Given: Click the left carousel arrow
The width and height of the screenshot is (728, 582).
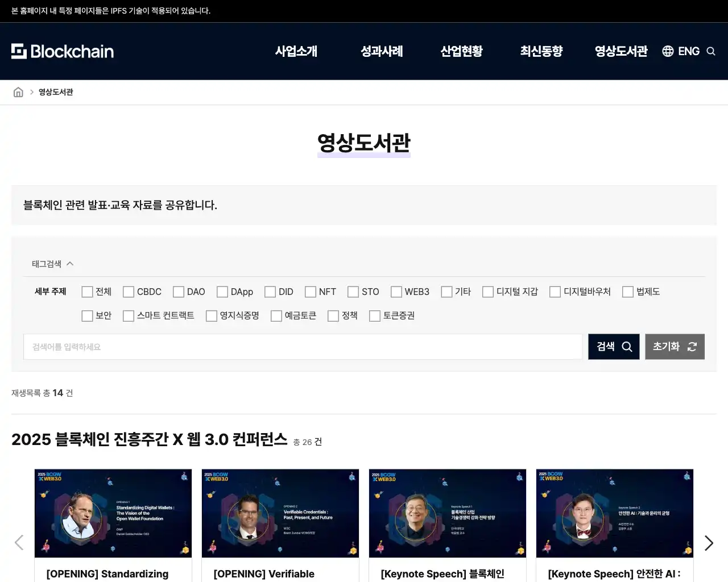Looking at the screenshot, I should pos(19,543).
